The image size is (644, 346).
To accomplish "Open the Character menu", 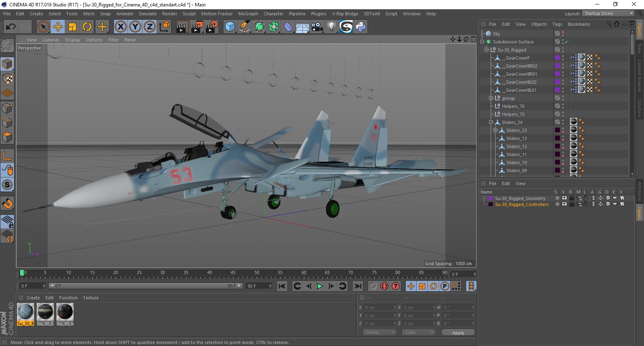I will [x=273, y=14].
